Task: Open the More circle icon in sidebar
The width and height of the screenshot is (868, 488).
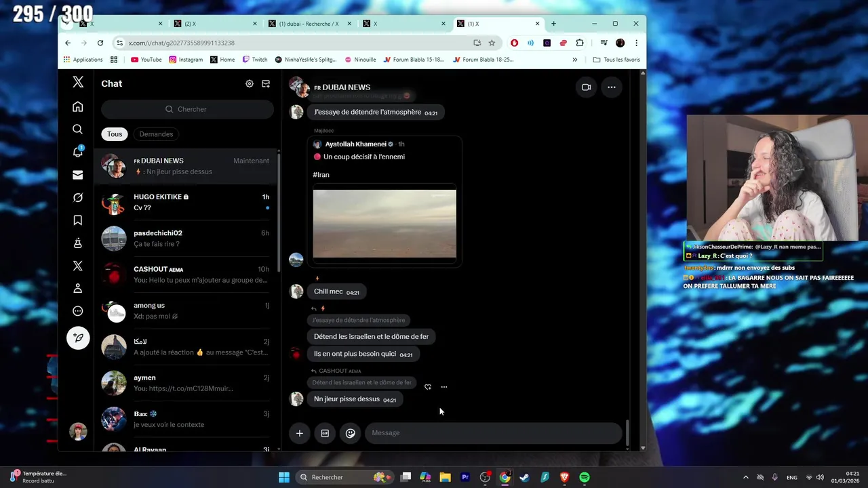Action: click(x=78, y=311)
